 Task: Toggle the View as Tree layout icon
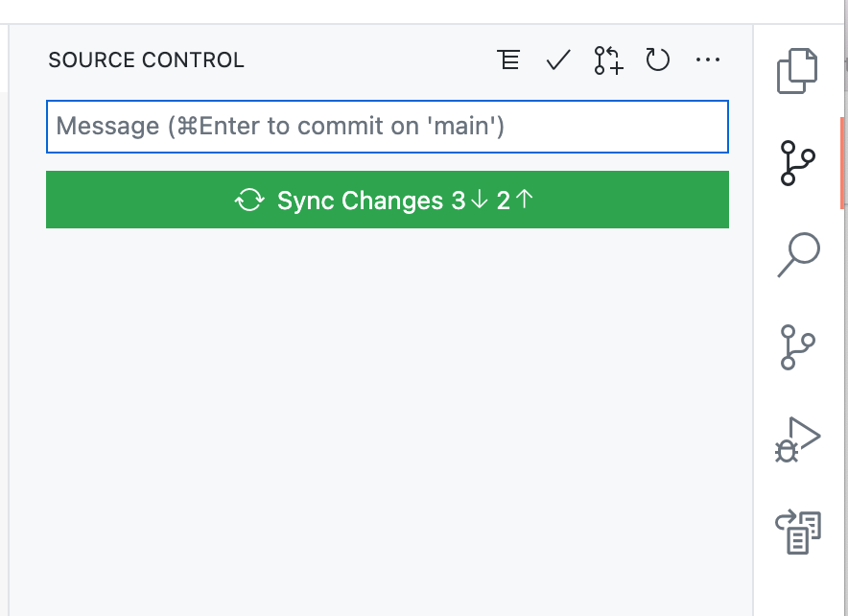pyautogui.click(x=508, y=59)
